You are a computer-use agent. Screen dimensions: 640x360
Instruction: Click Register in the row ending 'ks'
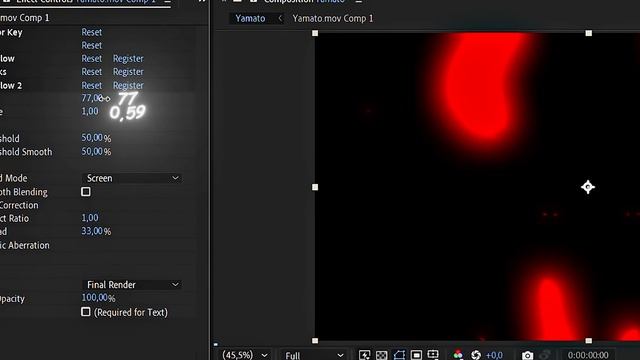pyautogui.click(x=128, y=72)
